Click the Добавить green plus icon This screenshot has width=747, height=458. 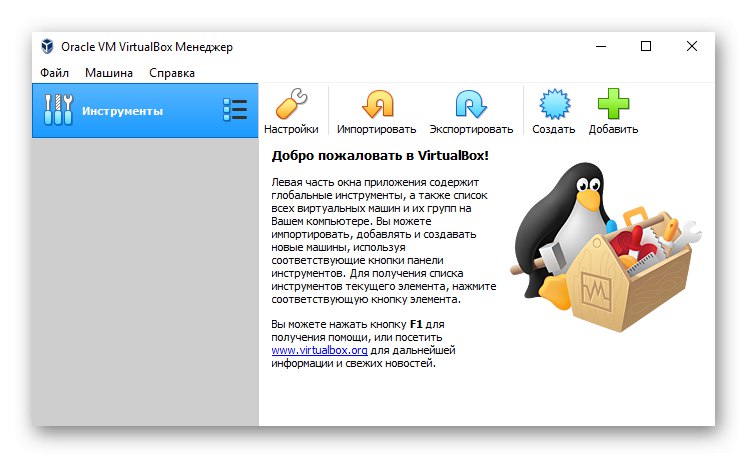coord(613,103)
